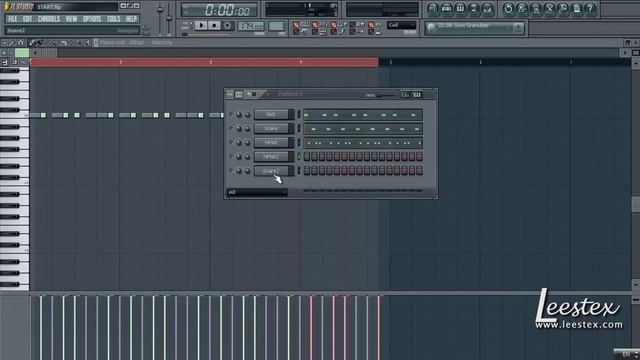The height and width of the screenshot is (360, 640).
Task: Click the HiHat2 channel button
Action: pyautogui.click(x=271, y=157)
